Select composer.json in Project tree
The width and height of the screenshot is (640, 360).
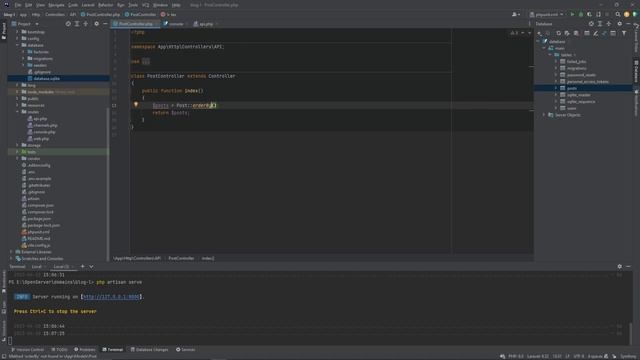(40, 205)
